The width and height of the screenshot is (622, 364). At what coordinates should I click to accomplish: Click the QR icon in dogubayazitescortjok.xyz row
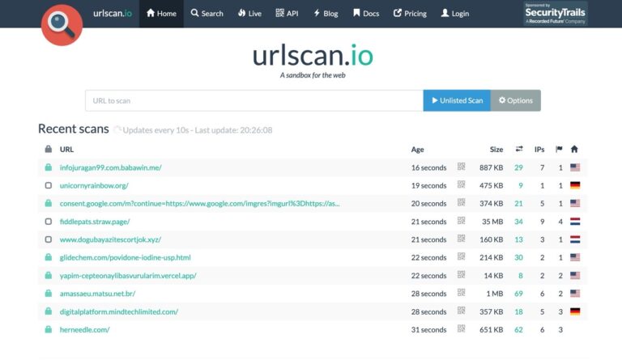click(461, 239)
